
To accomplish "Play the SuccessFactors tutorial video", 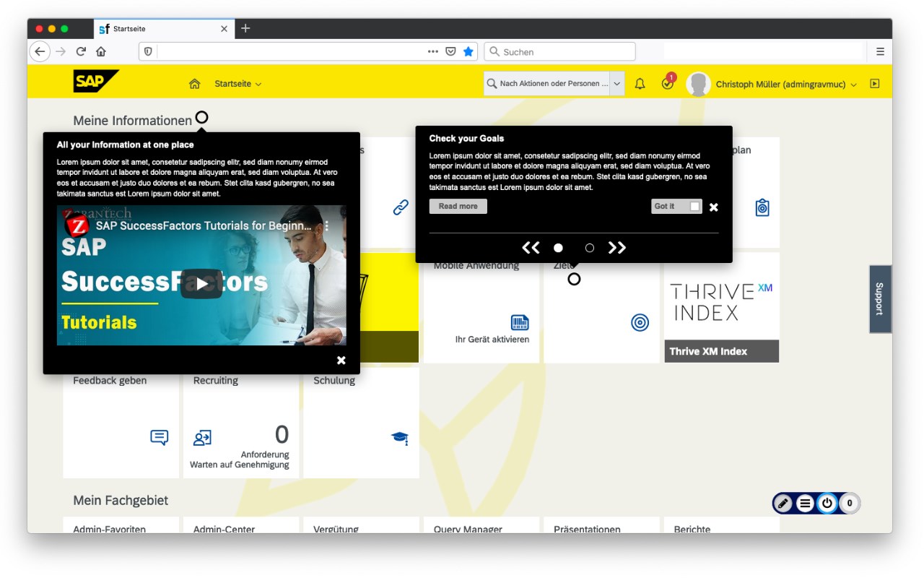I will coord(201,283).
